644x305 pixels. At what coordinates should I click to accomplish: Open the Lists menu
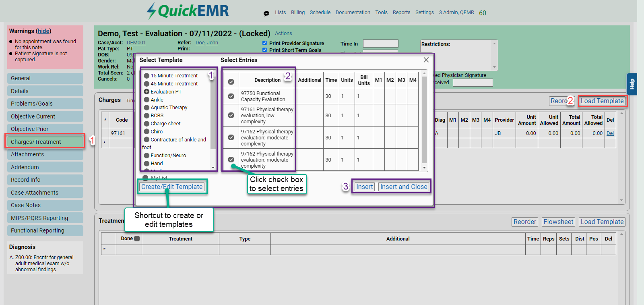pyautogui.click(x=281, y=12)
